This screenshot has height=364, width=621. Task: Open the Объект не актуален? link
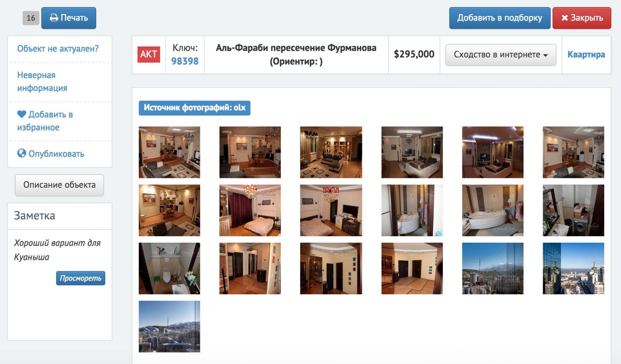(58, 49)
